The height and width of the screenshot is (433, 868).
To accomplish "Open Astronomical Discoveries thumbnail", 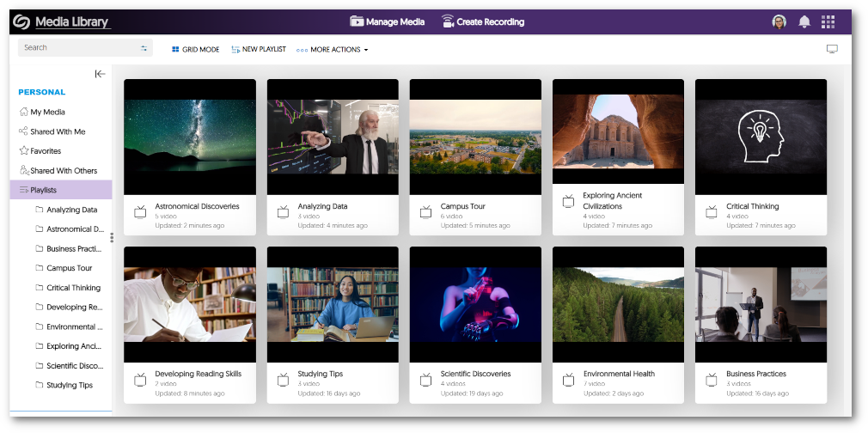I will click(190, 137).
